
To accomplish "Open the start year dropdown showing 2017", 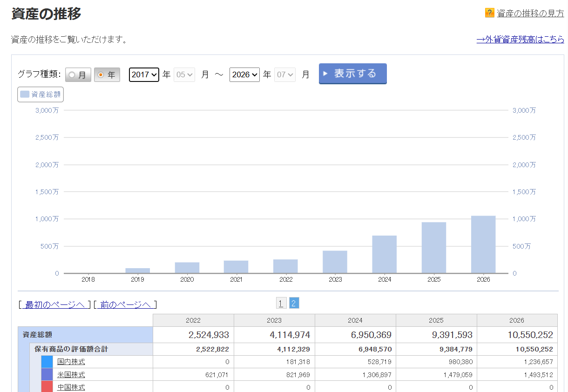I will pyautogui.click(x=144, y=74).
